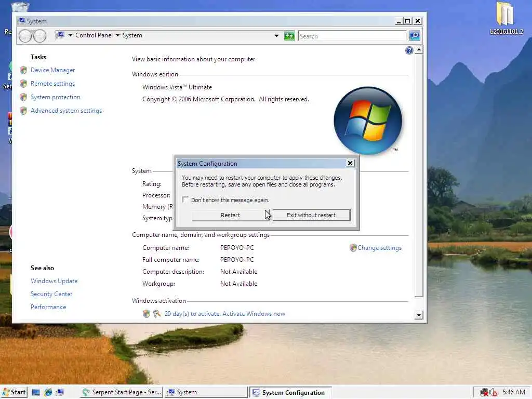Open Windows Update link
This screenshot has height=399, width=532.
[x=54, y=281]
